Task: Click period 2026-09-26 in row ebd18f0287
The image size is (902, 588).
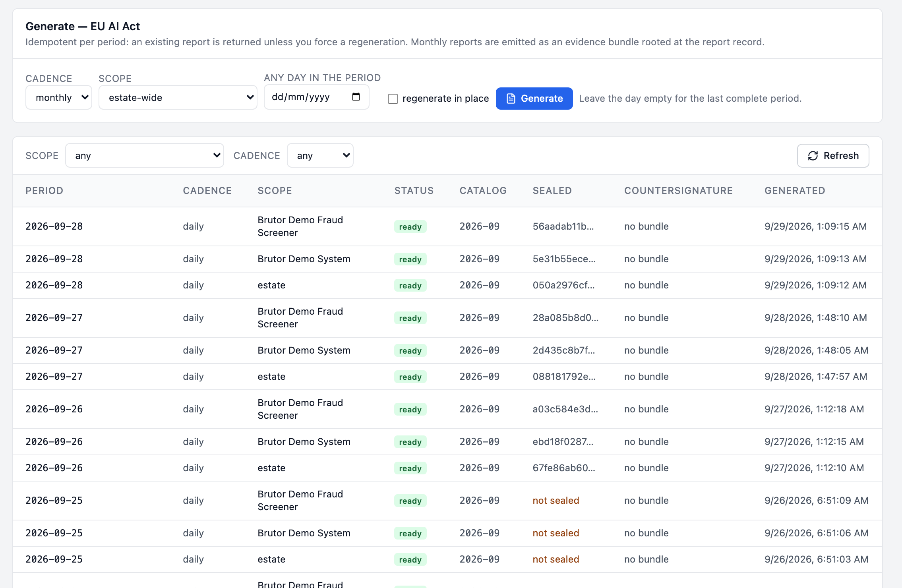Action: [54, 442]
